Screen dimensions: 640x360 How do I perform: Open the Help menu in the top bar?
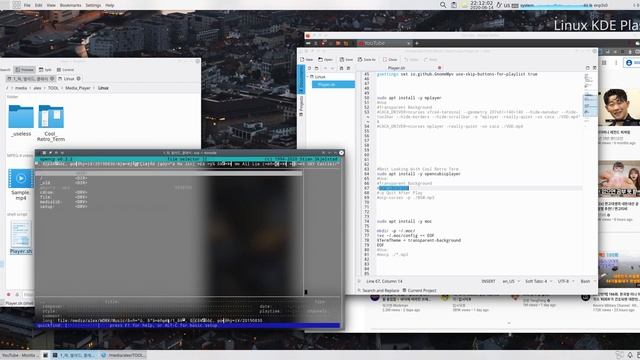pos(110,5)
